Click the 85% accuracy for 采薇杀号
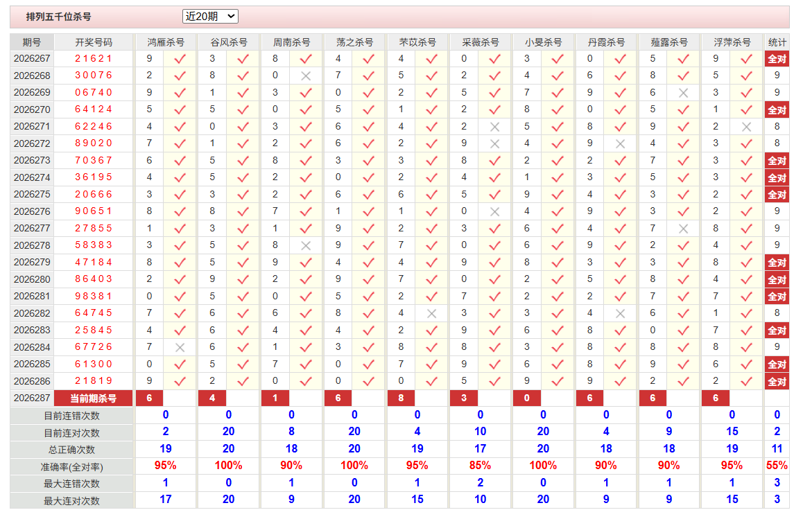 (480, 466)
